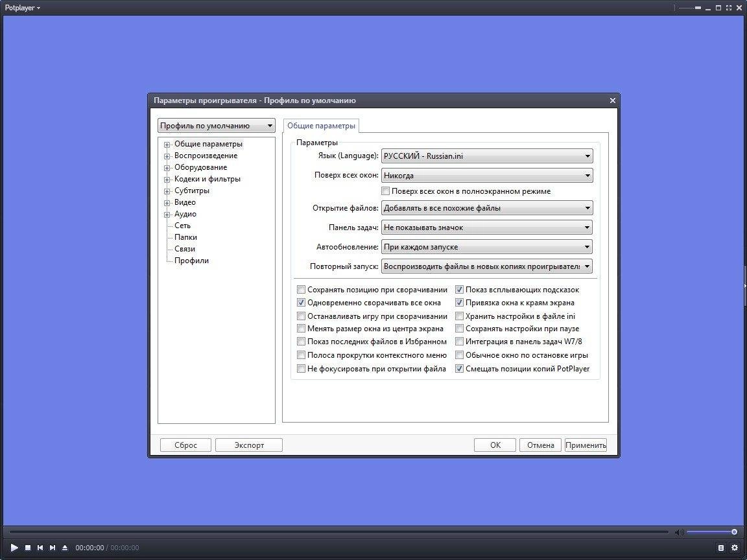Open the 'Автообновление' dropdown
This screenshot has height=560, width=747.
487,247
